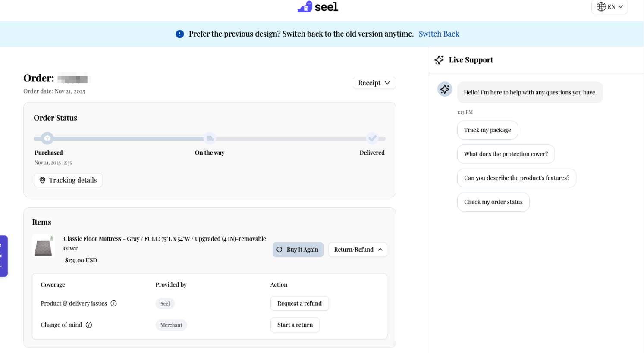644x353 pixels.
Task: Click the Live Support sparkle icon
Action: click(439, 60)
